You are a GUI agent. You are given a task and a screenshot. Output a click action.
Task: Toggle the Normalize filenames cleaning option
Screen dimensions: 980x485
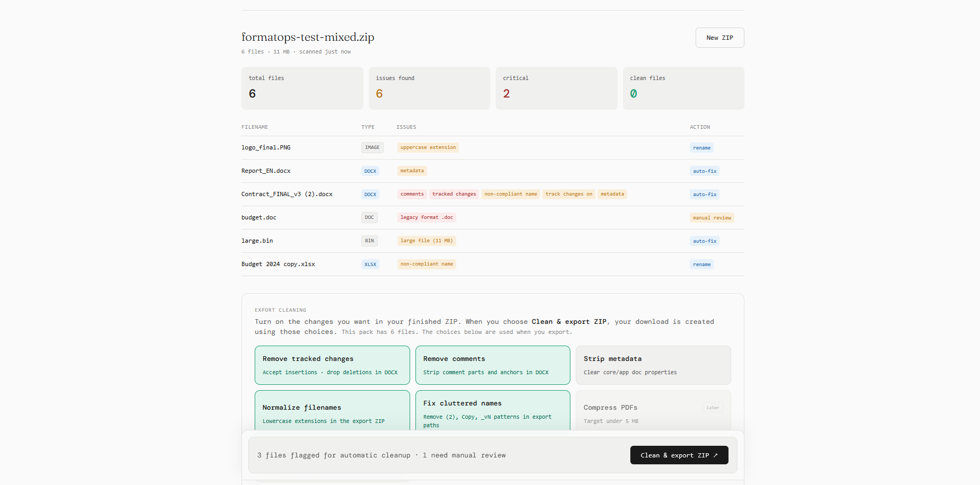click(332, 413)
